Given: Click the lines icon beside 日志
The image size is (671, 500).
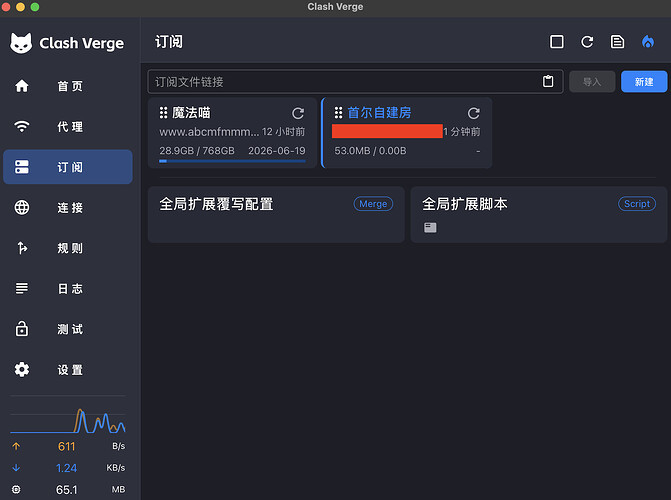Looking at the screenshot, I should tap(22, 288).
